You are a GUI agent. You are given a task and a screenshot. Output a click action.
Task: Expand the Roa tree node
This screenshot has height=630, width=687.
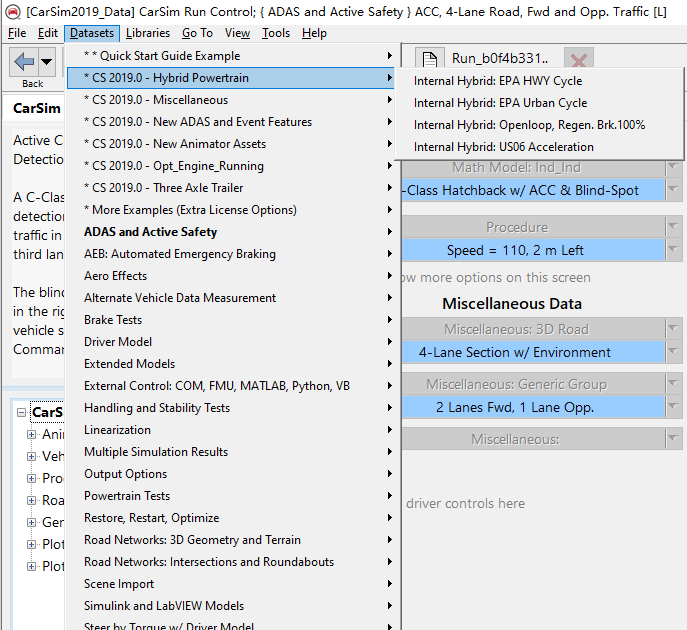coord(31,500)
